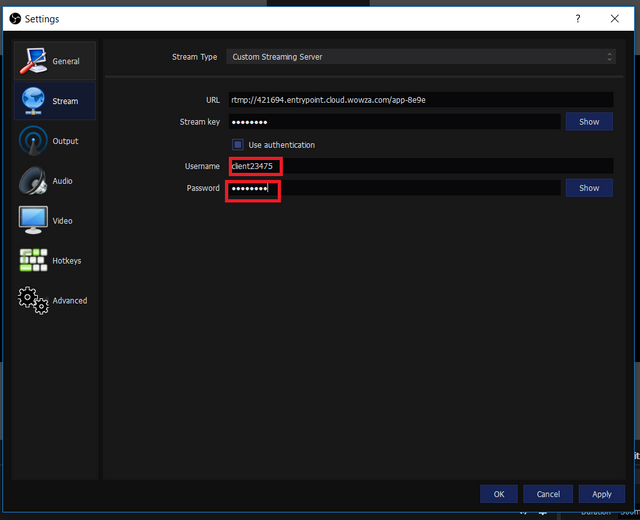Click into the Username field
Image resolution: width=640 pixels, height=520 pixels.
point(421,166)
